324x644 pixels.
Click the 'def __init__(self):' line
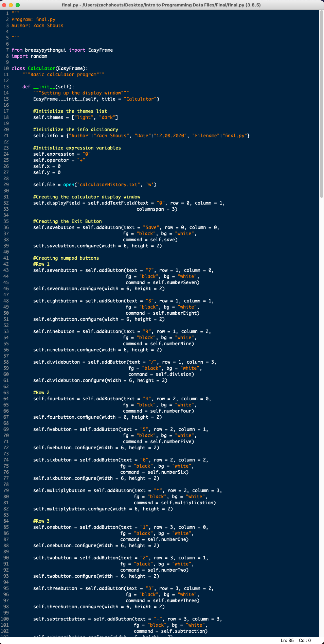coord(48,87)
